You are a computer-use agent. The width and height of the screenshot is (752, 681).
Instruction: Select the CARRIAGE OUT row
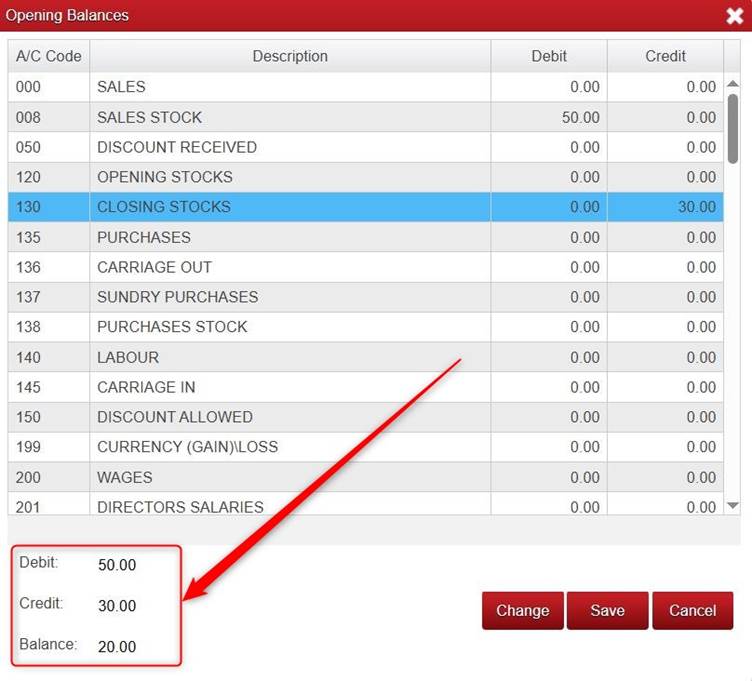tap(365, 267)
